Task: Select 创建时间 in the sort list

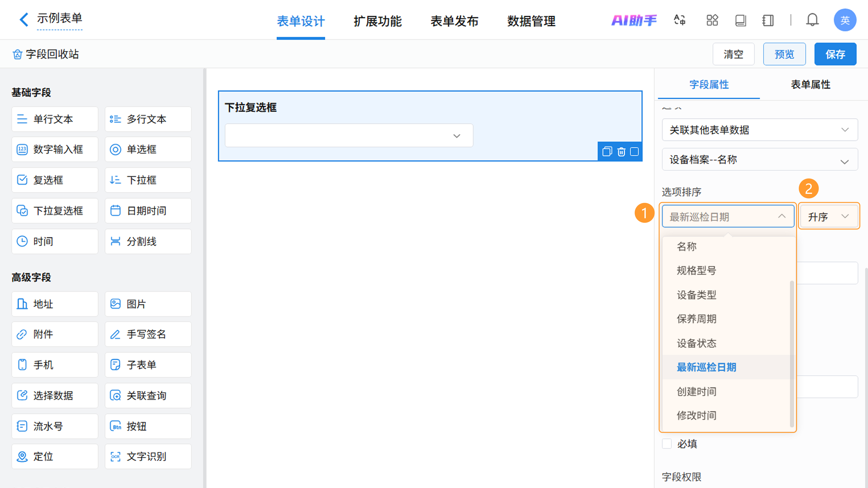Action: [696, 391]
